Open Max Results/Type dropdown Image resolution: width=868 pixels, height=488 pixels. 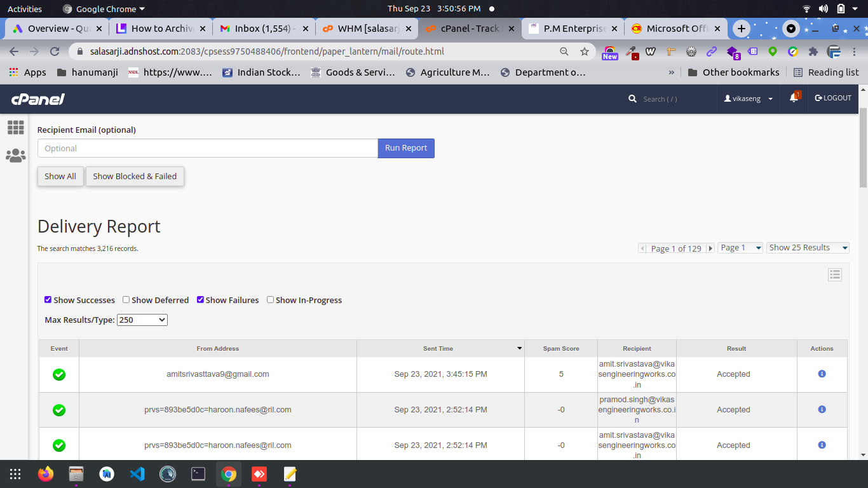pyautogui.click(x=142, y=320)
